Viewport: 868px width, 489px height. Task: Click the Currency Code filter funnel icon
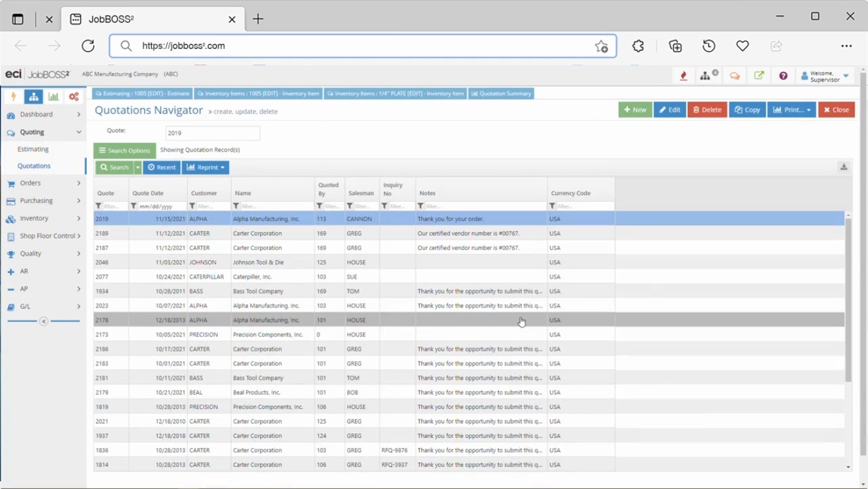pyautogui.click(x=552, y=206)
